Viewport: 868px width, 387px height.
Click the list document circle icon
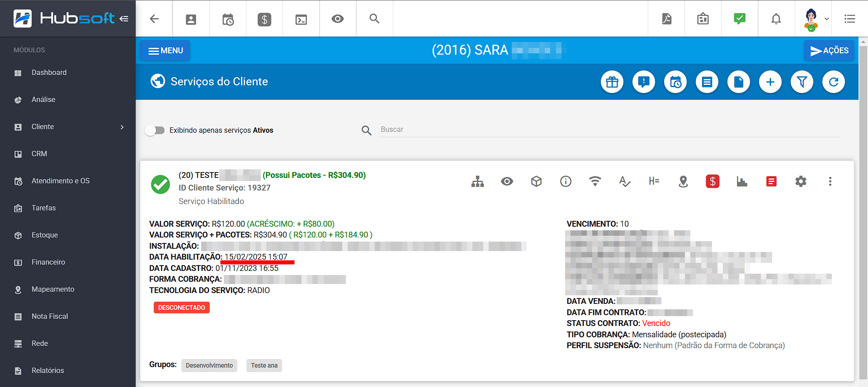tap(707, 82)
